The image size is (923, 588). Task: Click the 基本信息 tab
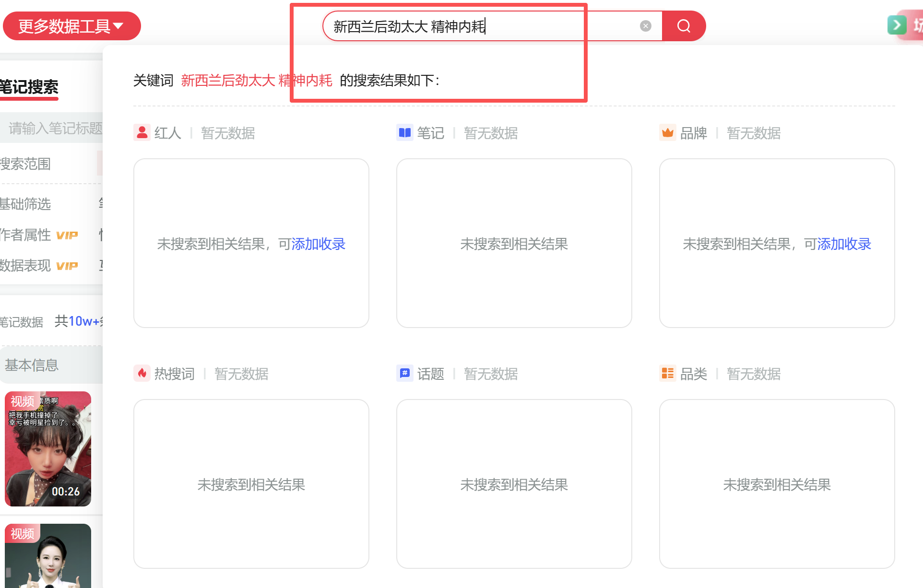pos(32,365)
